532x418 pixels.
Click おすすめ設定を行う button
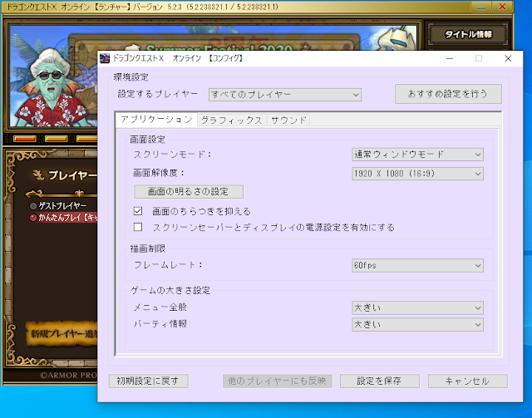448,94
